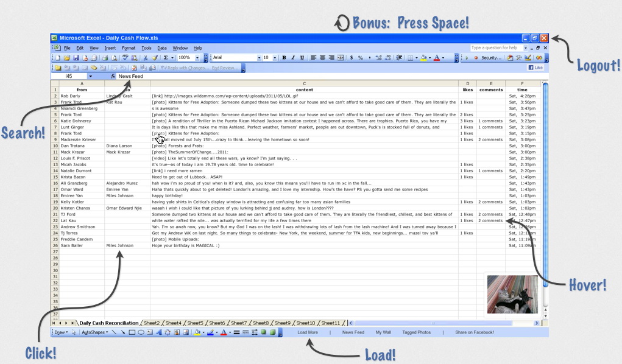Click the Currency Style dollar icon
The height and width of the screenshot is (364, 622).
(352, 58)
